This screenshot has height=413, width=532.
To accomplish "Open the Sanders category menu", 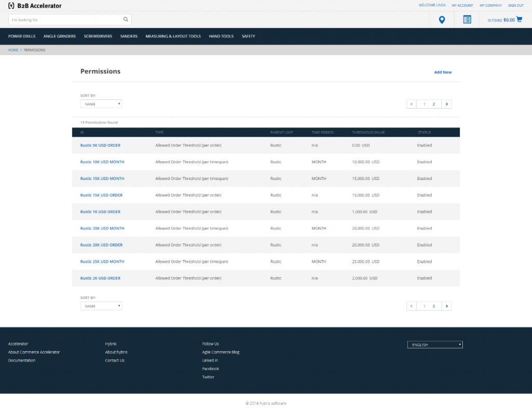I will pos(129,36).
